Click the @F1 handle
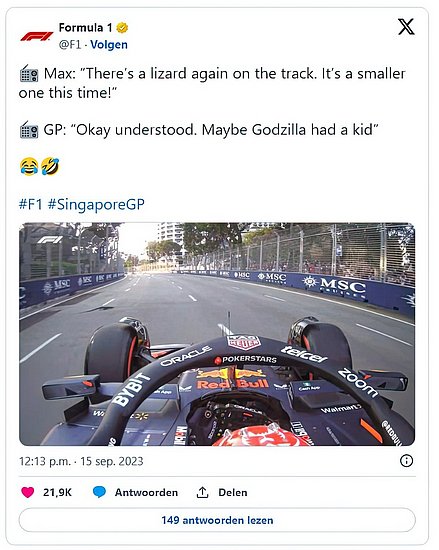This screenshot has height=550, width=439. click(x=70, y=45)
